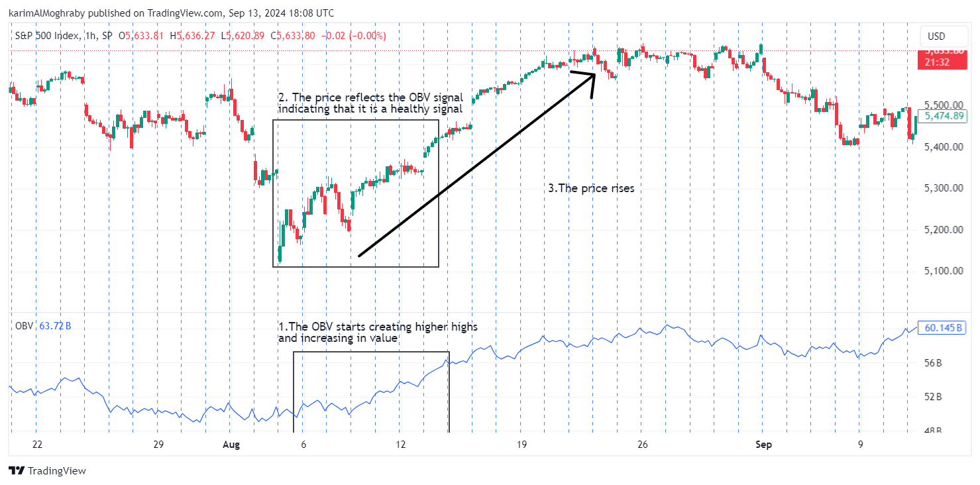The image size is (980, 485).
Task: Click the 5,200.00 price axis label
Action: 945,230
